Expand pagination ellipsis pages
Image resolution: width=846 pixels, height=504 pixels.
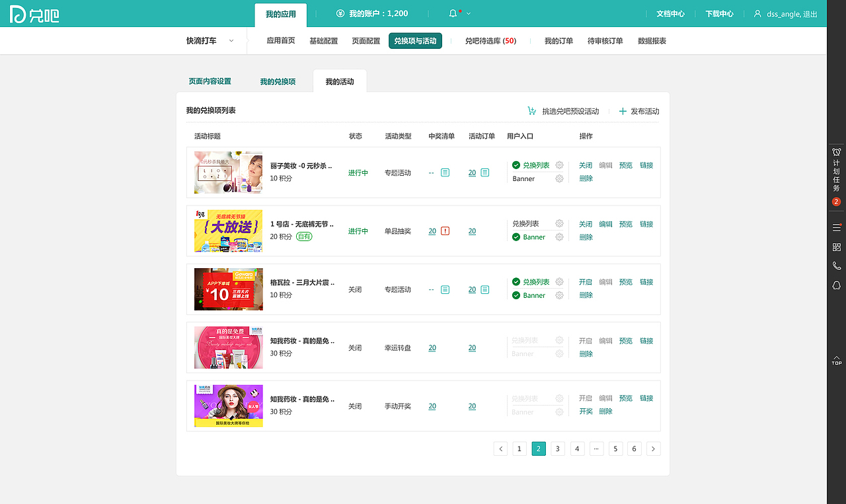[596, 449]
